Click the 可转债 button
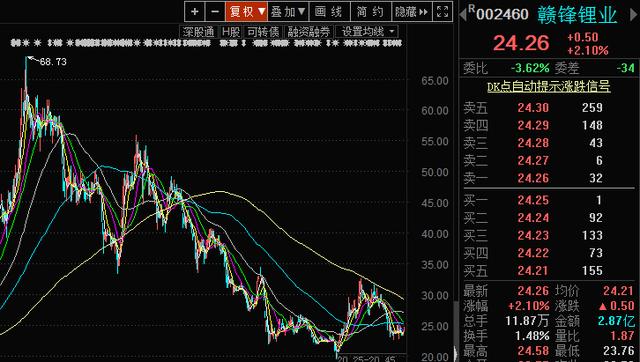 [x=263, y=32]
